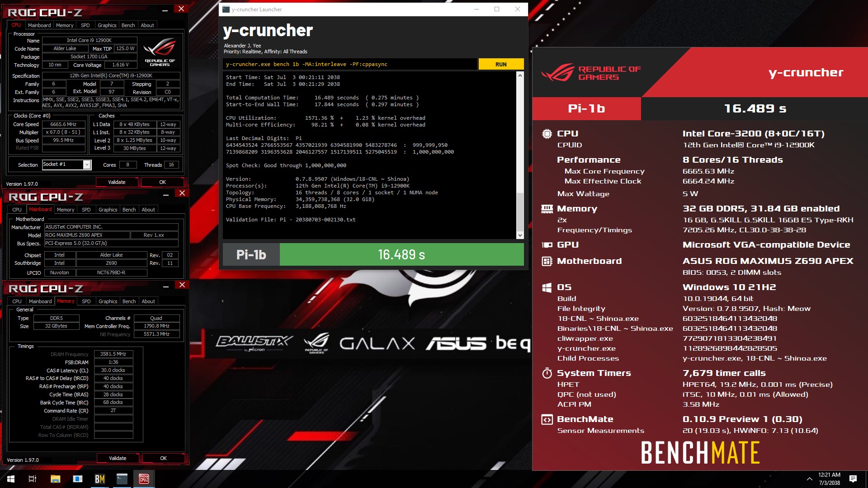Open File Explorer from the taskbar
The width and height of the screenshot is (868, 488).
pos(55,479)
